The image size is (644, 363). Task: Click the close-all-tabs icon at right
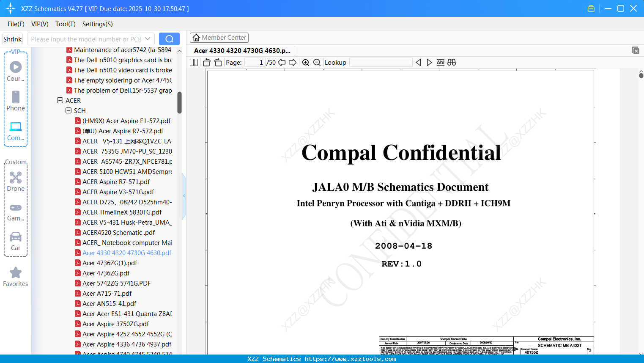click(x=636, y=50)
